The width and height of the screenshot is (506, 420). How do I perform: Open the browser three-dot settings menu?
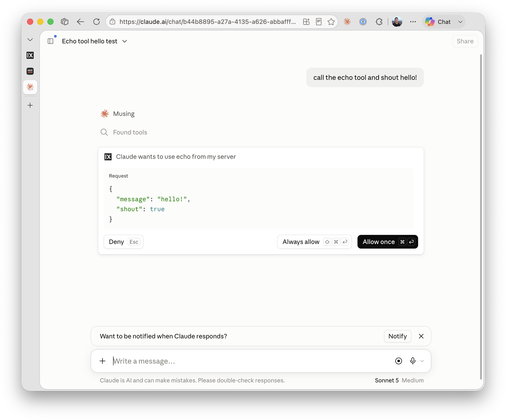[413, 22]
